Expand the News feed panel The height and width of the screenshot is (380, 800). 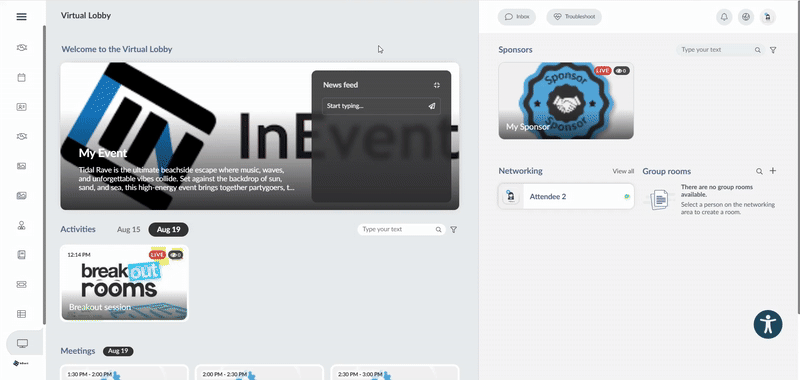pyautogui.click(x=437, y=85)
